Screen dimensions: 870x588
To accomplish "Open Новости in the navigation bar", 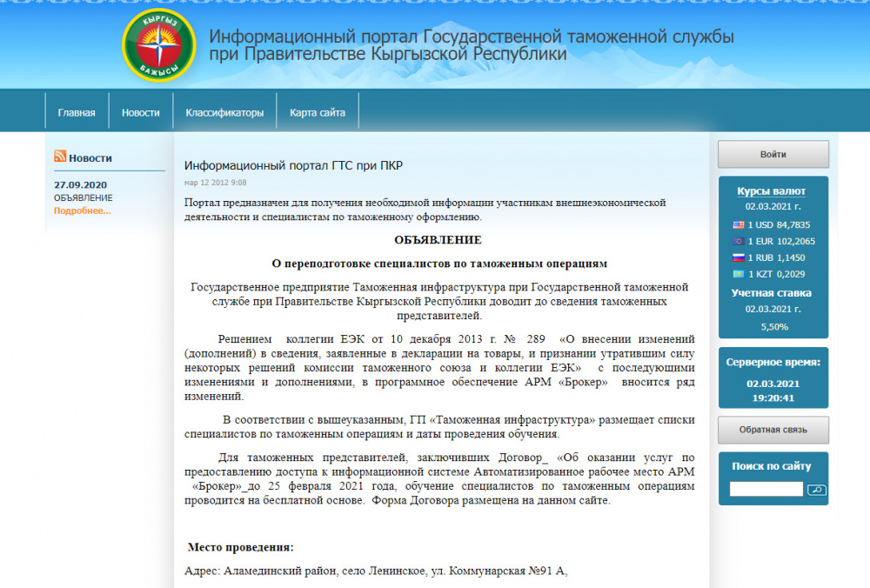I will pyautogui.click(x=141, y=113).
